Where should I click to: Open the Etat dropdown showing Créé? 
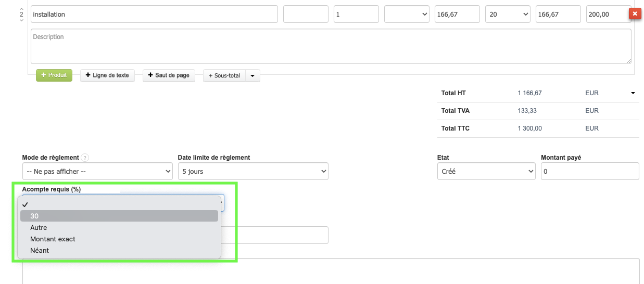click(x=486, y=171)
